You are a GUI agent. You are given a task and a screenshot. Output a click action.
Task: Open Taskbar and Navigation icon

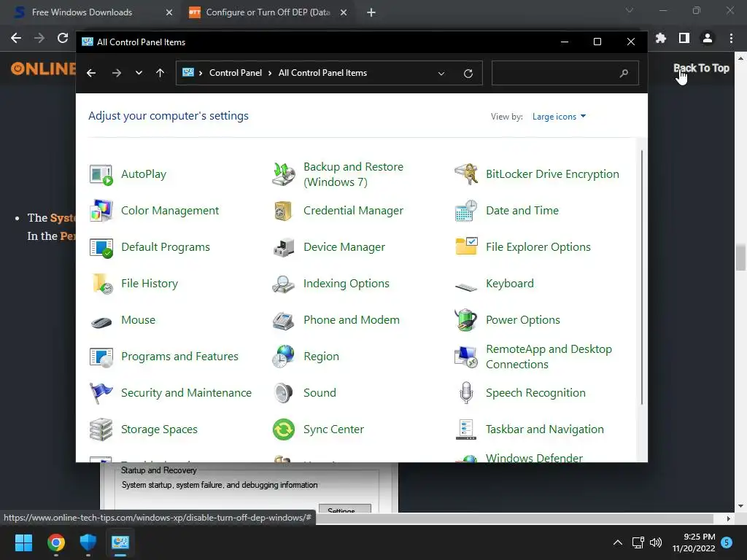[x=466, y=430]
